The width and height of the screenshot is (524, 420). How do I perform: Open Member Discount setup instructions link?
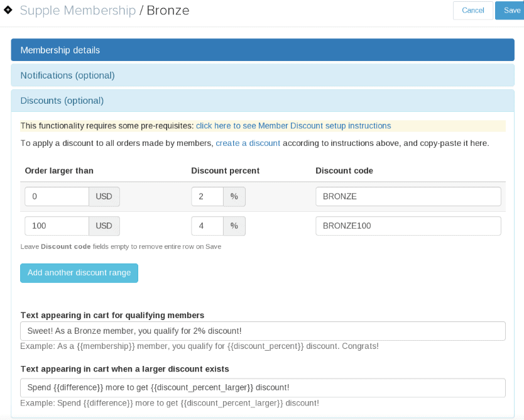[x=293, y=126]
